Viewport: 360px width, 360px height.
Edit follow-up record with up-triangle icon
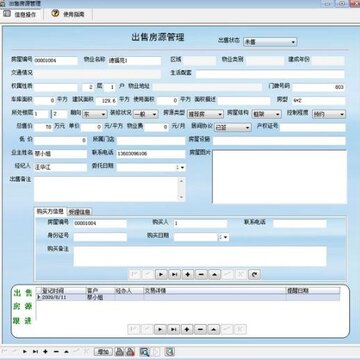point(213,329)
